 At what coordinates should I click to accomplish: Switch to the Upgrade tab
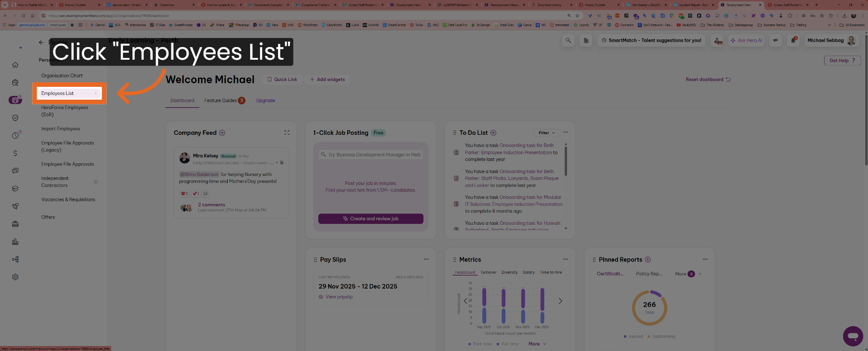point(265,100)
